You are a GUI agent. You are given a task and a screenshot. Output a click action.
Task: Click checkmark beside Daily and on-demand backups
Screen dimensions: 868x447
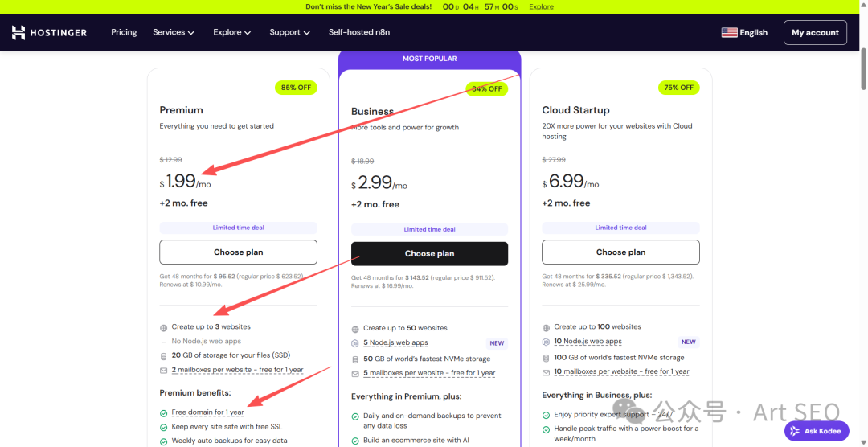point(355,416)
